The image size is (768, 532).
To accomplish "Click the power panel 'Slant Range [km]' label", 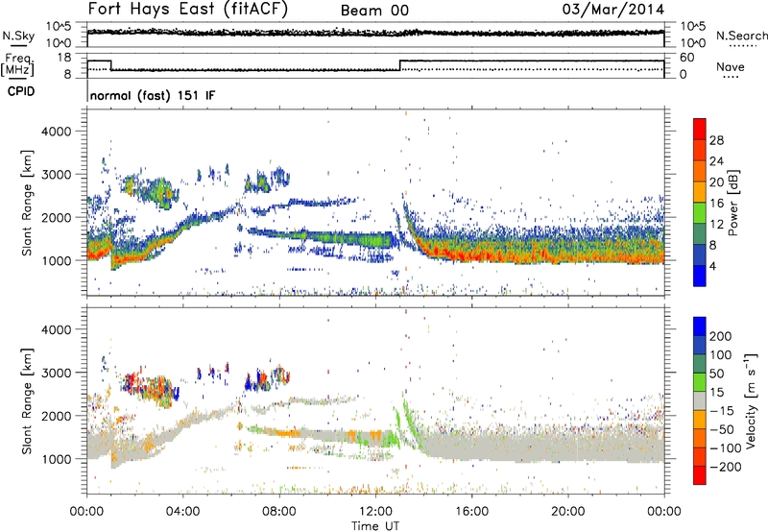I will pyautogui.click(x=27, y=203).
